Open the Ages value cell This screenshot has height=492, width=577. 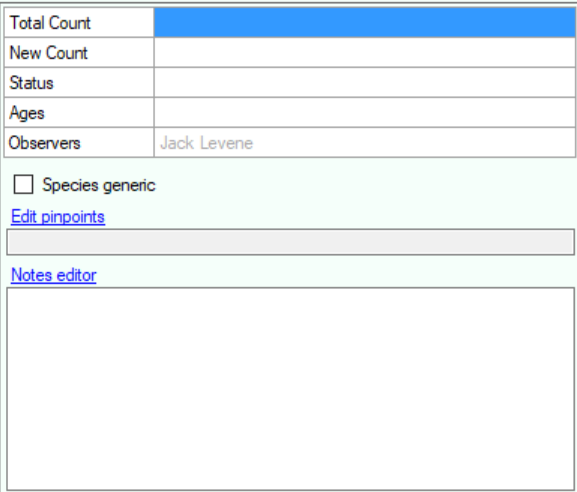click(x=365, y=113)
